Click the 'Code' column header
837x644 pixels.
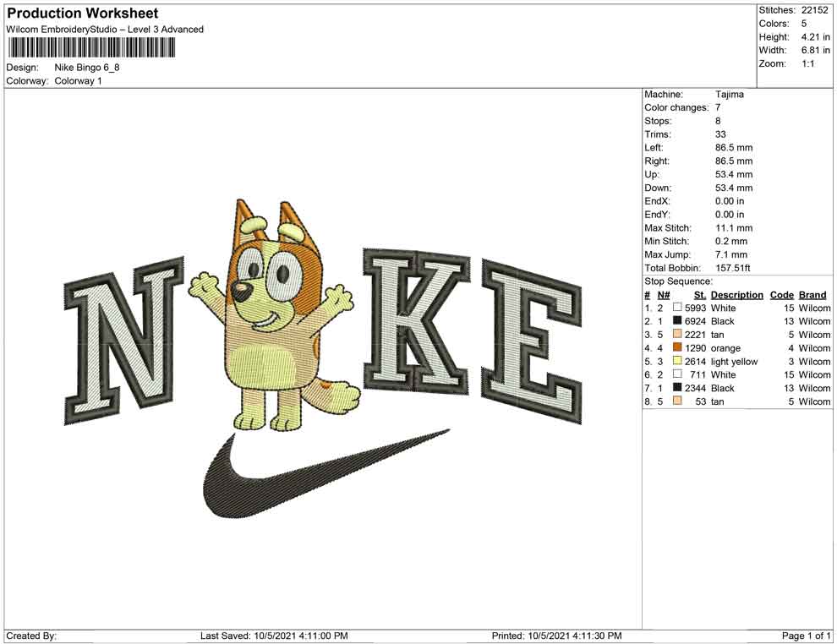(x=782, y=294)
